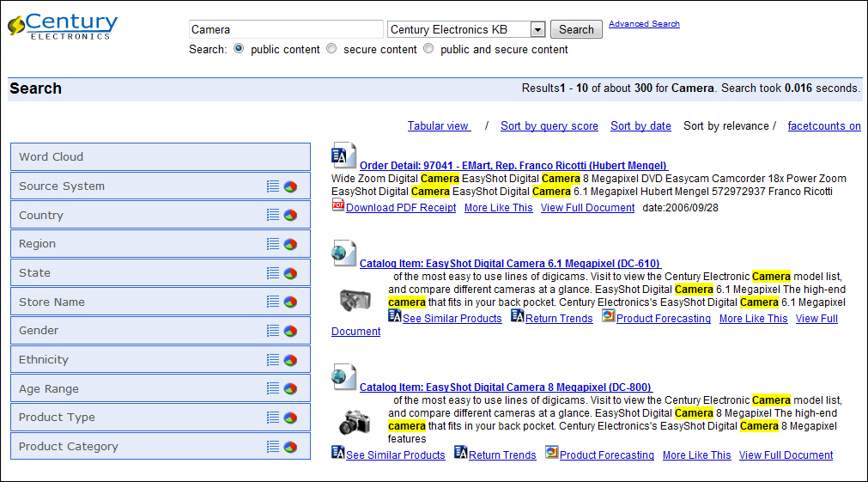Click Product Forecasting under DC-800 result

click(607, 455)
